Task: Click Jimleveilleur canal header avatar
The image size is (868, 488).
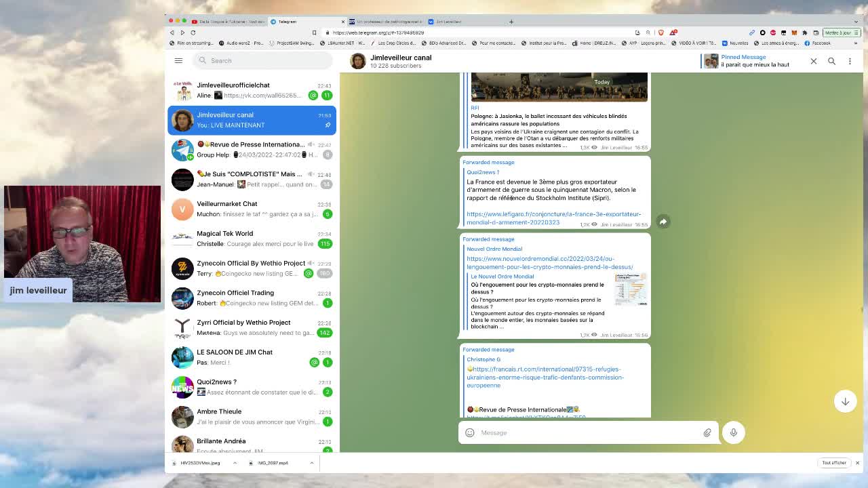Action: click(x=357, y=61)
